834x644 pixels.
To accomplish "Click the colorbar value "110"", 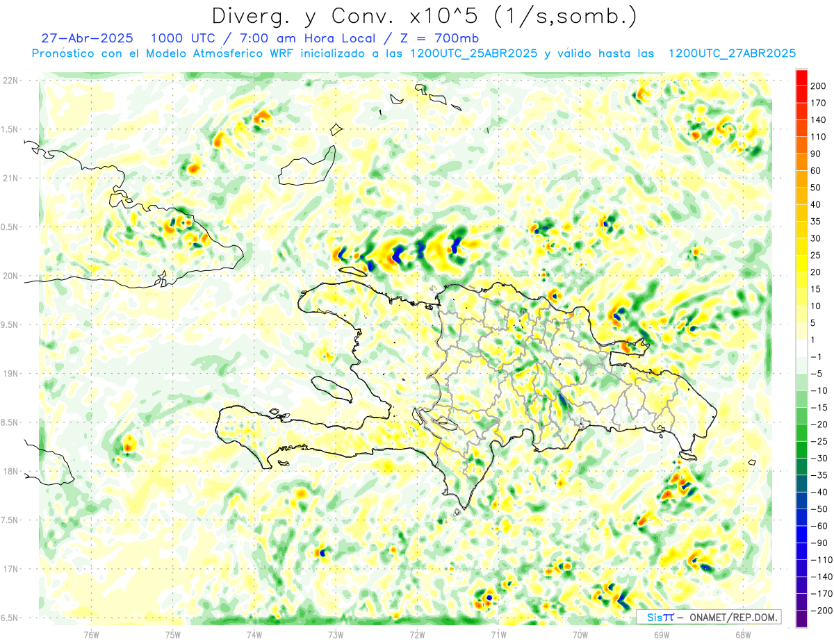I will tap(817, 136).
